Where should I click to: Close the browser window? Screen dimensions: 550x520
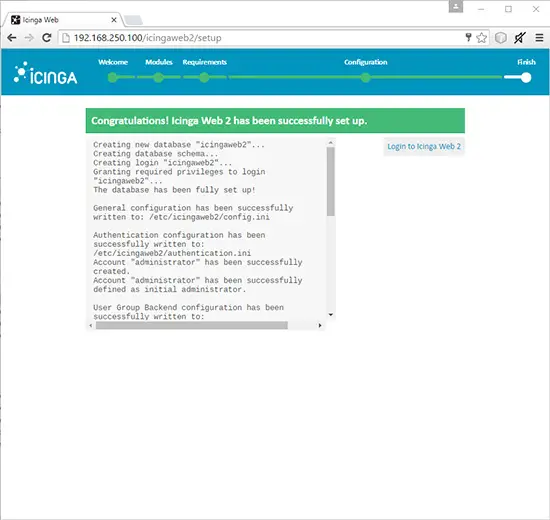click(536, 9)
